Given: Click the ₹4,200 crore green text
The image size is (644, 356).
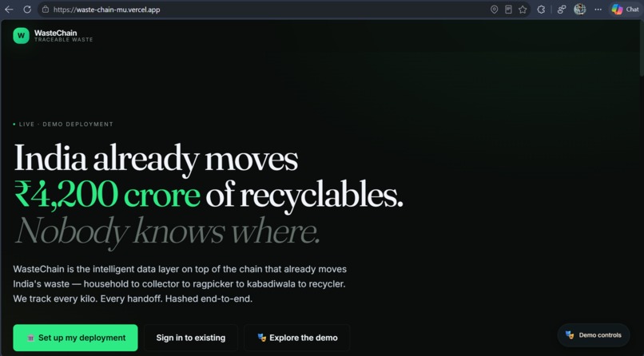Looking at the screenshot, I should pyautogui.click(x=107, y=196).
